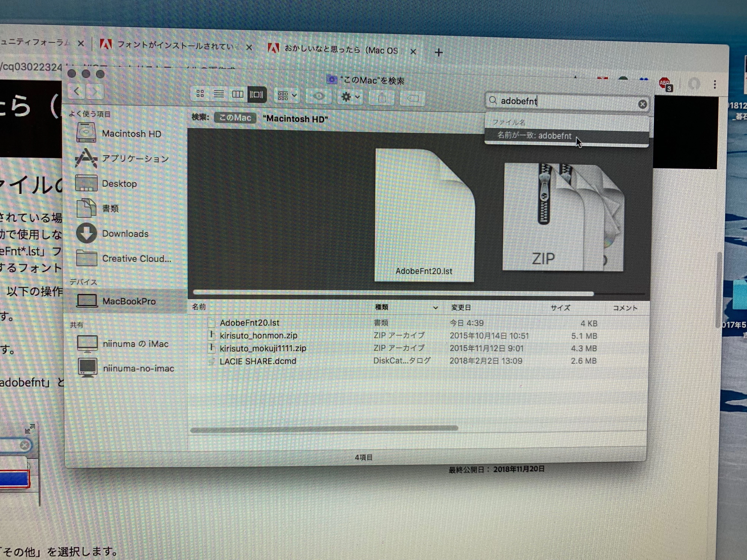Select search scope このMac
Image resolution: width=747 pixels, height=560 pixels.
pos(235,118)
